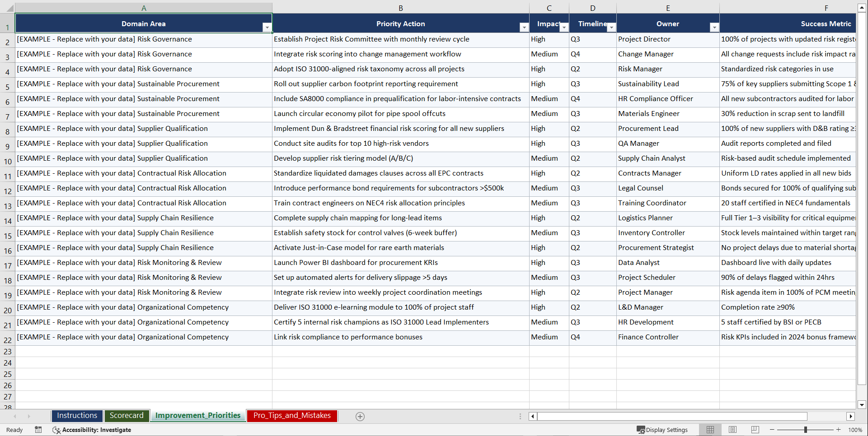Zoom in with the plus icon

(x=839, y=430)
